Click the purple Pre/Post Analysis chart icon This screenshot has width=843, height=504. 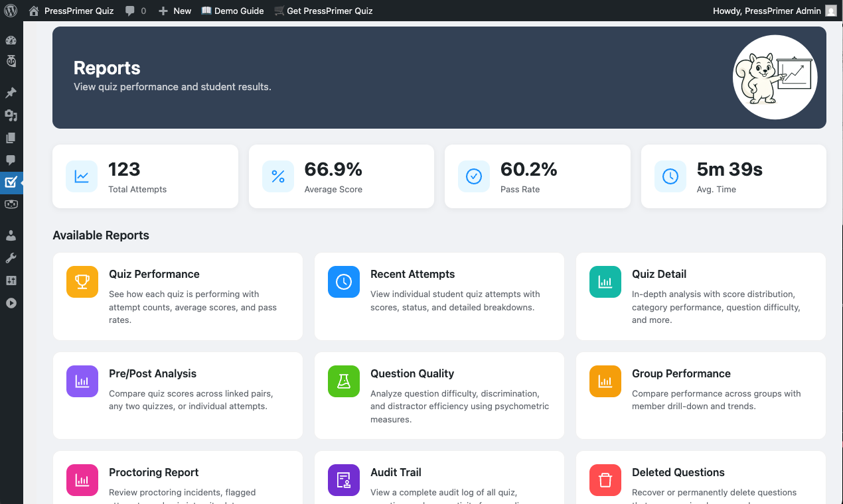point(82,381)
